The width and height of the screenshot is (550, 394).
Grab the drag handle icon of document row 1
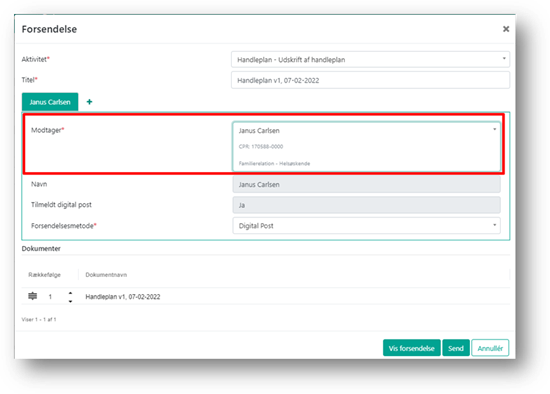(x=33, y=296)
